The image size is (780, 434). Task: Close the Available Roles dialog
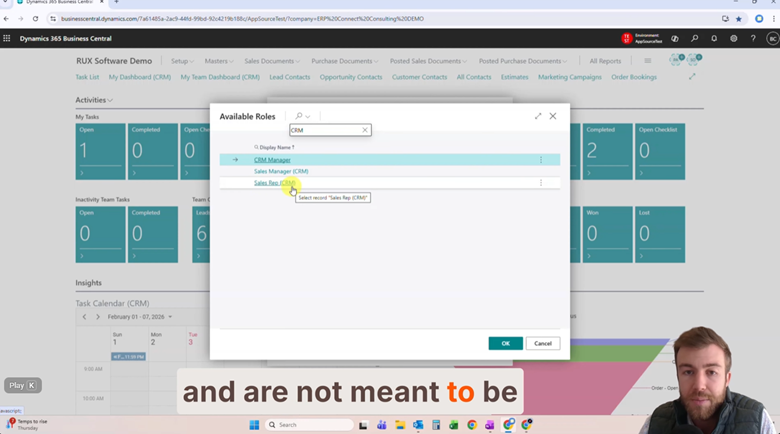pos(553,116)
